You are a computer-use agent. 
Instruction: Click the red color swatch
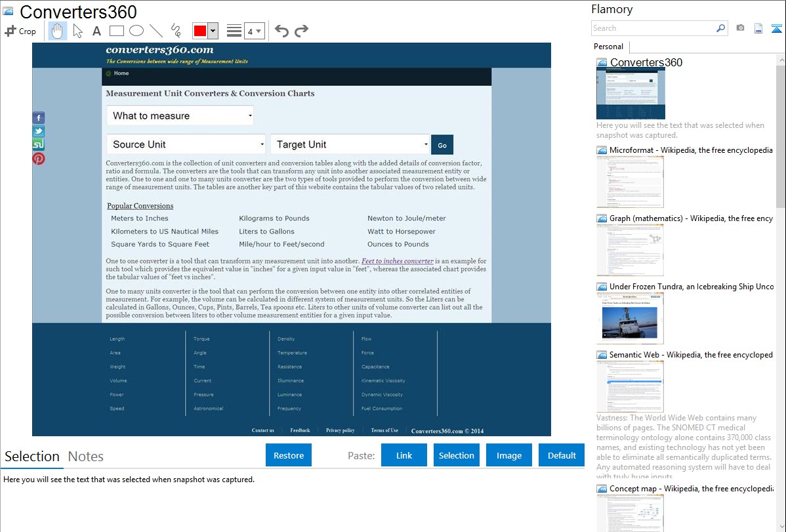tap(200, 31)
